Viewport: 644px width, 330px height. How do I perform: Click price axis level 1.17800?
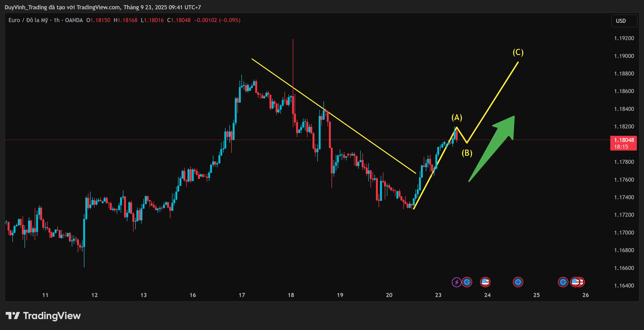[x=624, y=162]
